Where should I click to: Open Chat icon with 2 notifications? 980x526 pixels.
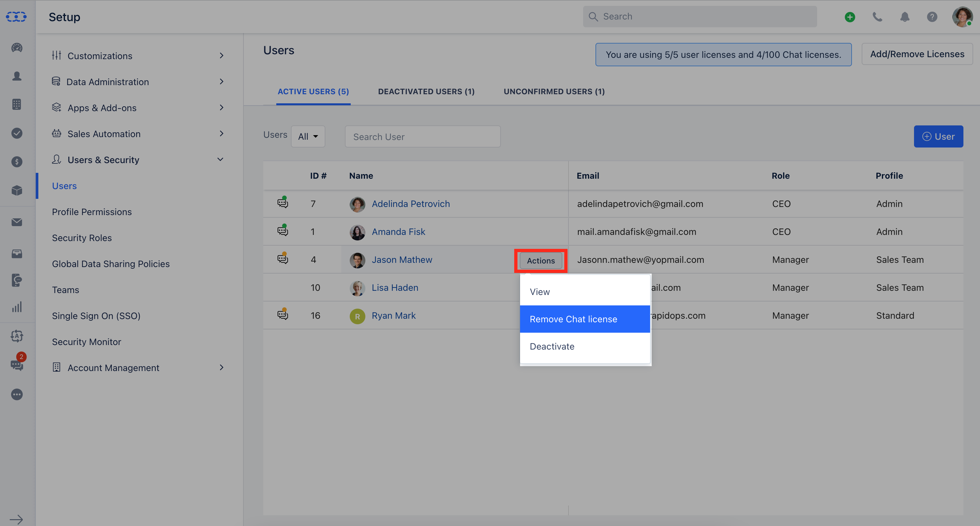17,364
